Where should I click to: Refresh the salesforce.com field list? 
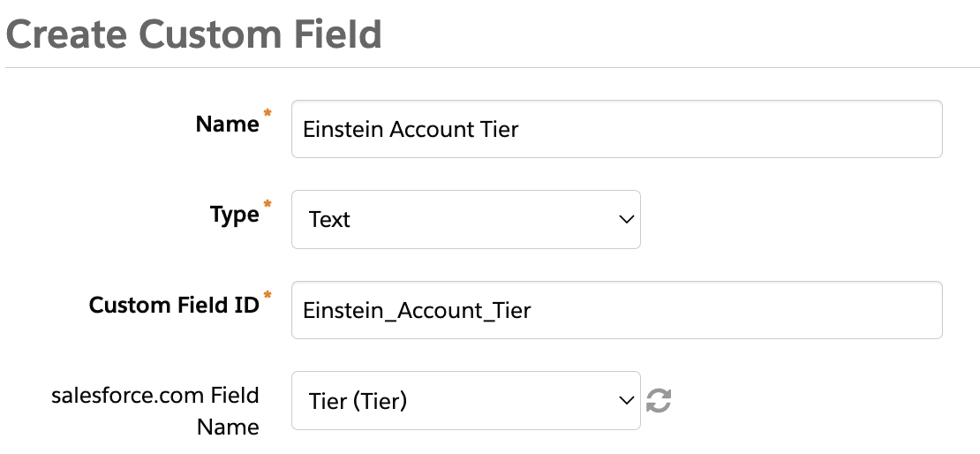coord(659,401)
